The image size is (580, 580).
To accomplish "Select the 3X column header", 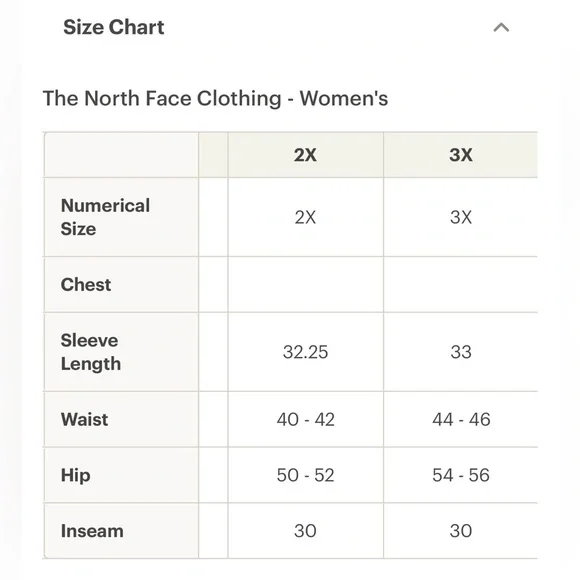I will [x=461, y=155].
